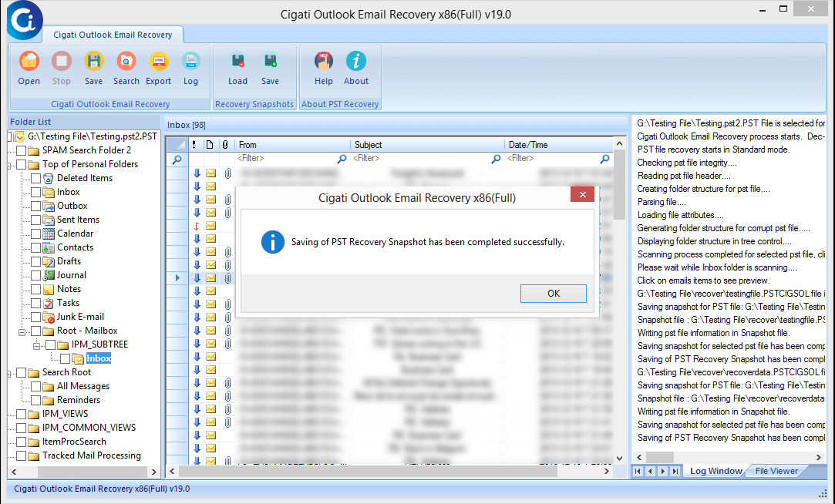
Task: Tick the Calendar folder checkbox
Action: (x=35, y=234)
